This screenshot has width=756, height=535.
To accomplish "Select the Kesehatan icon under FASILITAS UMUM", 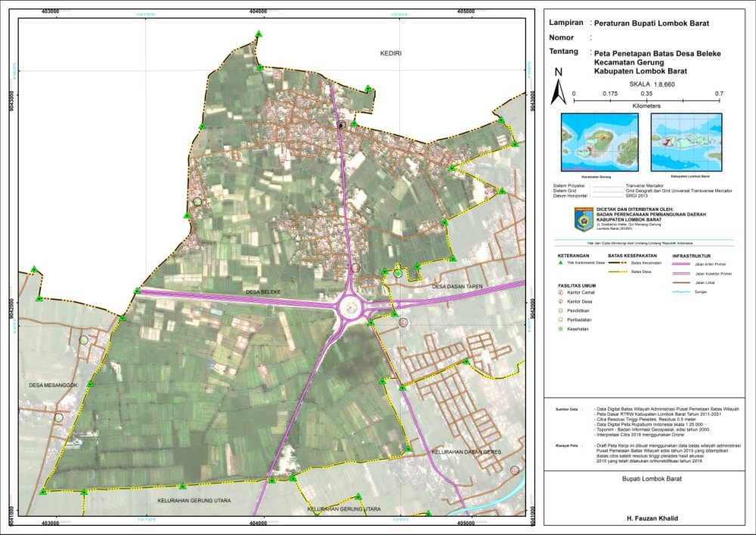I will [559, 329].
